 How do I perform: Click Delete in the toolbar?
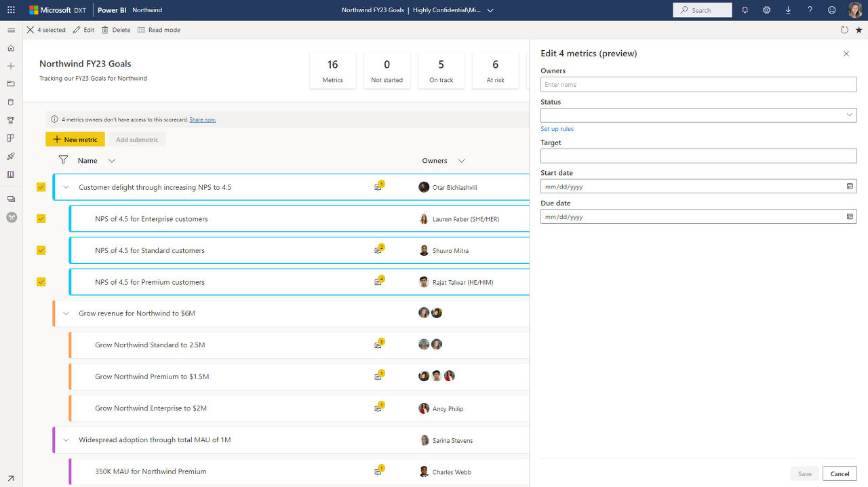(x=116, y=30)
